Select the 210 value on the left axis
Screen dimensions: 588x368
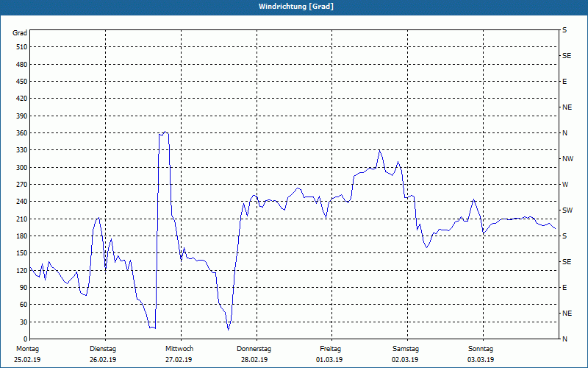pyautogui.click(x=22, y=219)
